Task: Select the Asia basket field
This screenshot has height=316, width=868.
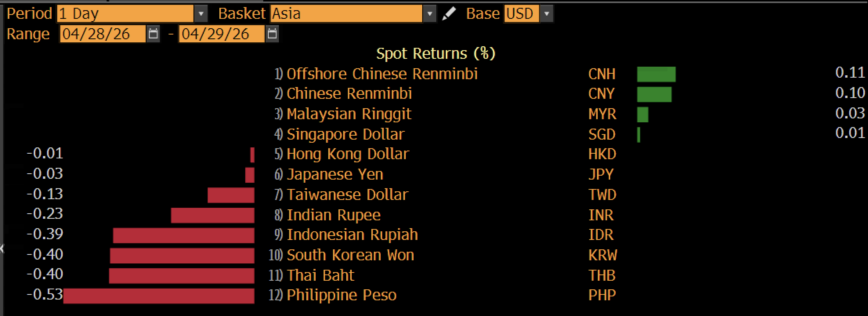Action: 346,14
